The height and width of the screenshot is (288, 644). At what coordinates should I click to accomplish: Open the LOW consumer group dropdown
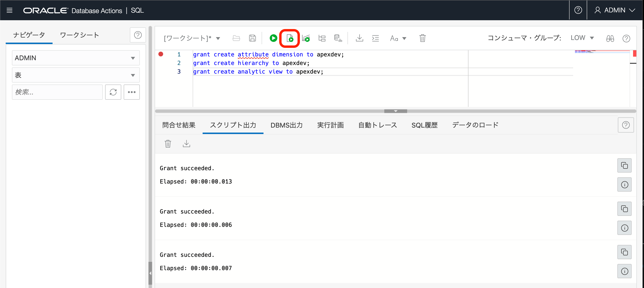pyautogui.click(x=582, y=38)
